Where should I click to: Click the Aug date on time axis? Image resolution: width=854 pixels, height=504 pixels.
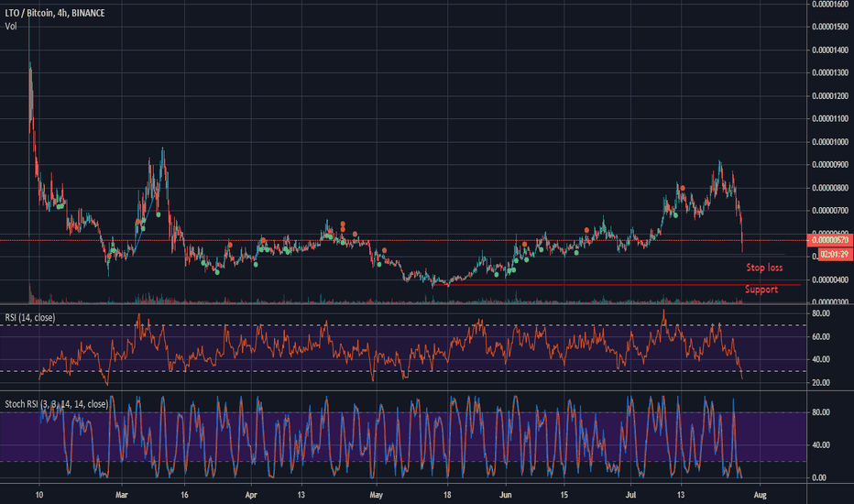click(760, 495)
